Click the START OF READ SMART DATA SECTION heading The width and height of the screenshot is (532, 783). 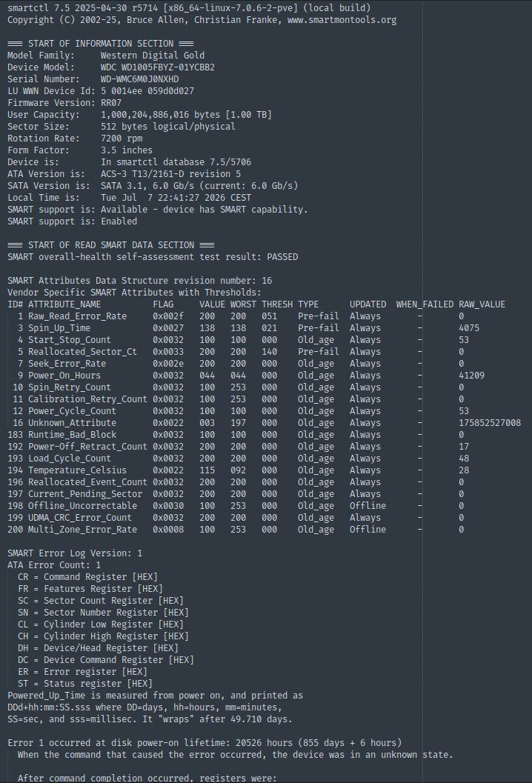[x=111, y=245]
